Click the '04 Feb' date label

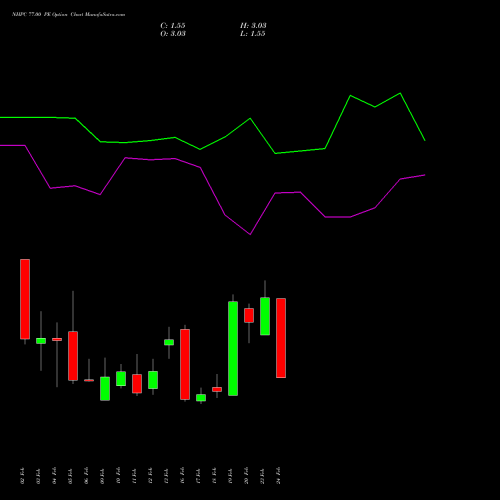(54, 476)
